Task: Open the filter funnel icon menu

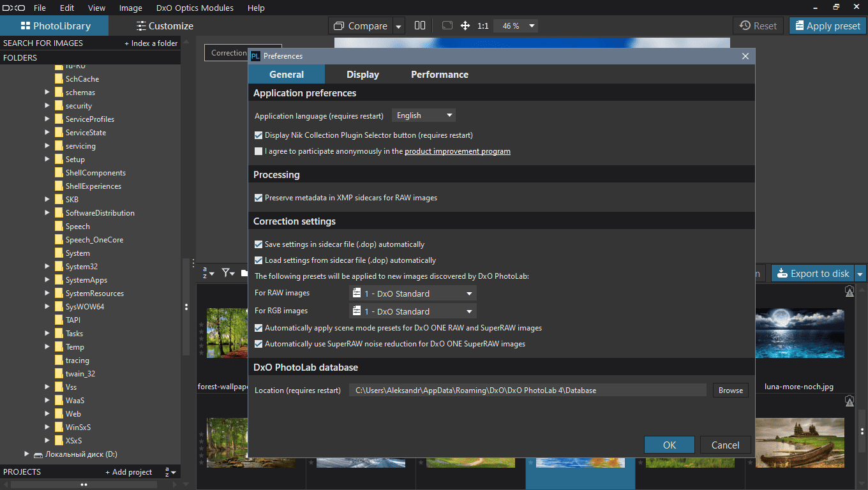Action: (228, 273)
